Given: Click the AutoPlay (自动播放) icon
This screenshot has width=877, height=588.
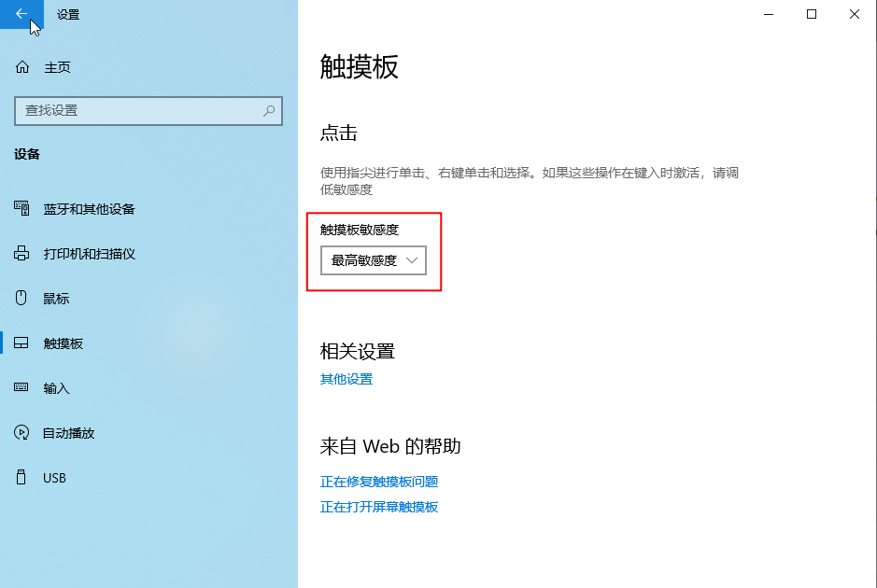Looking at the screenshot, I should click(20, 432).
